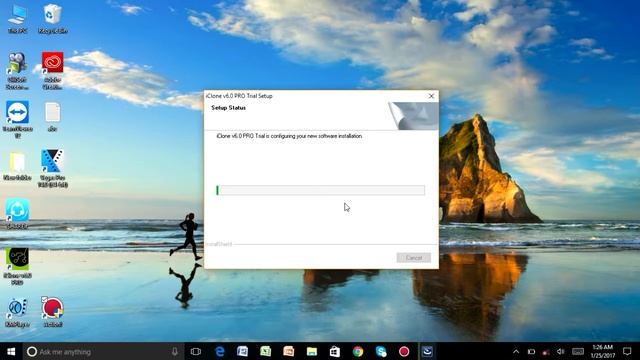Screen dimensions: 640x360
Task: Select the light blue sync app desktop shortcut
Action: [17, 214]
